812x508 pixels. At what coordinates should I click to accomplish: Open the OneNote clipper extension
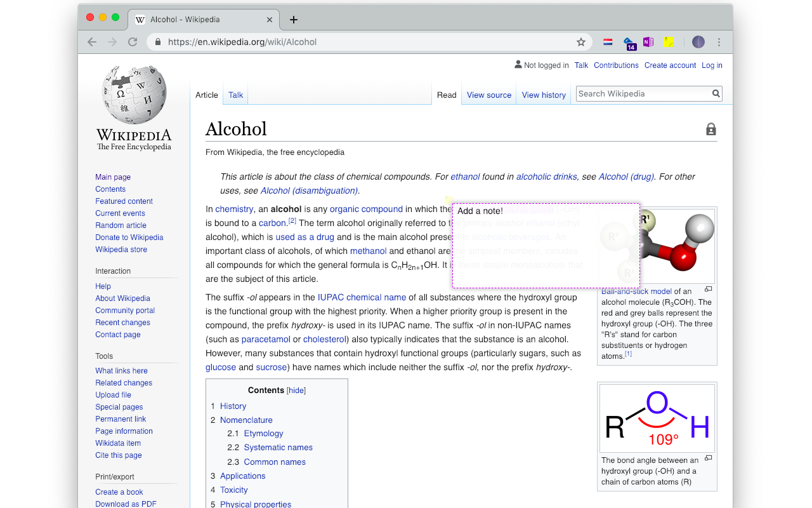tap(648, 42)
